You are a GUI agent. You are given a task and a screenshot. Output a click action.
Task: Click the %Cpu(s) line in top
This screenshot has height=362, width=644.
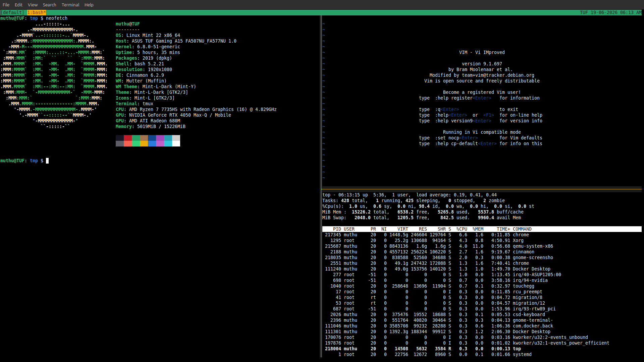click(428, 206)
